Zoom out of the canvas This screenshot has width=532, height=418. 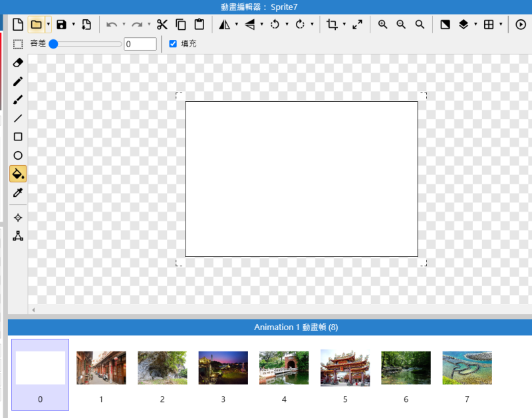pyautogui.click(x=401, y=25)
